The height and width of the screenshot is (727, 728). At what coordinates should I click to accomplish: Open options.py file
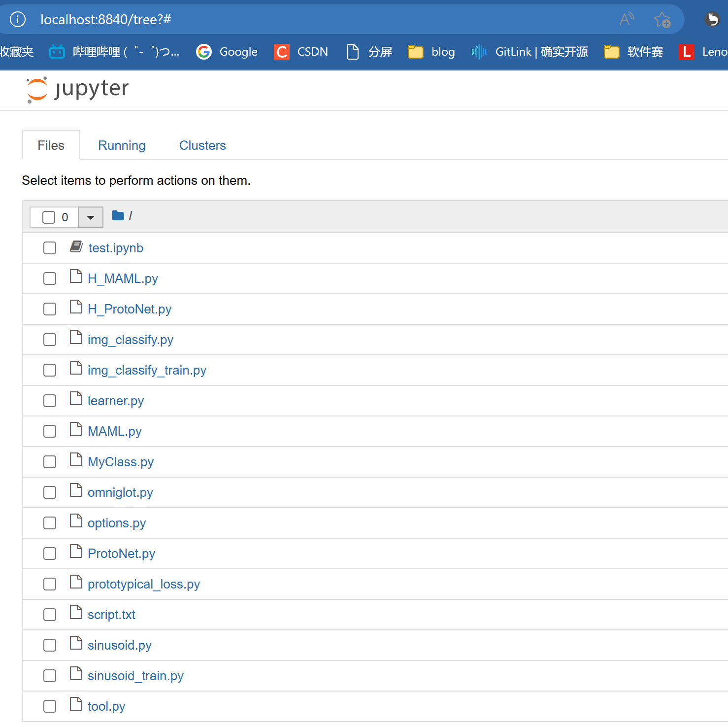[117, 523]
